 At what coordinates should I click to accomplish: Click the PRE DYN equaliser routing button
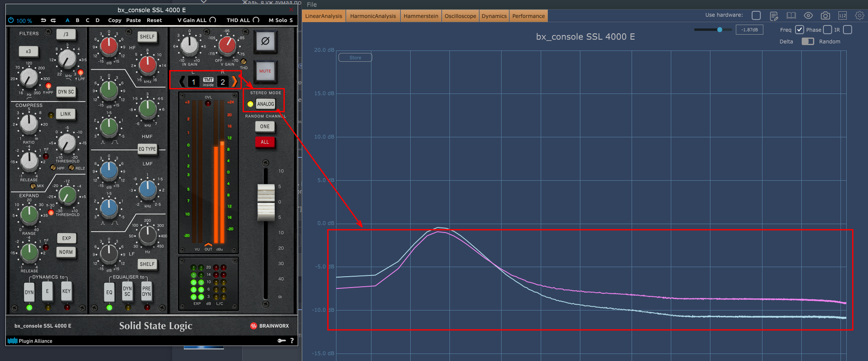(146, 291)
